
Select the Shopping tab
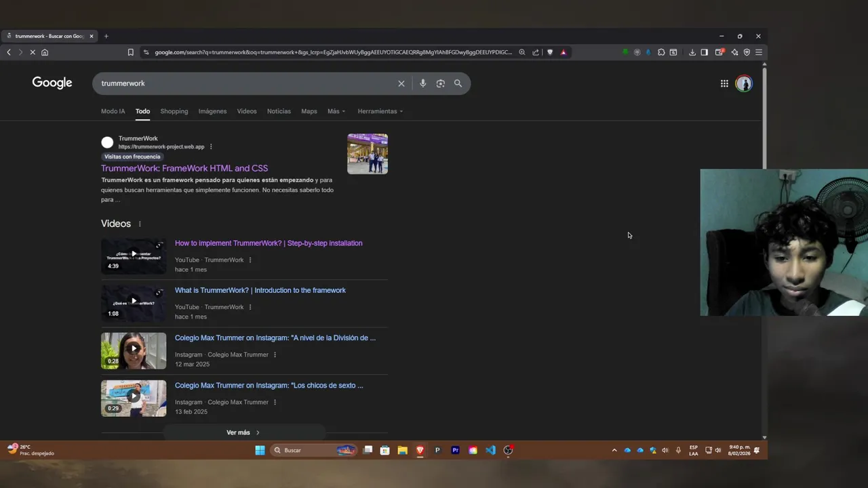174,111
